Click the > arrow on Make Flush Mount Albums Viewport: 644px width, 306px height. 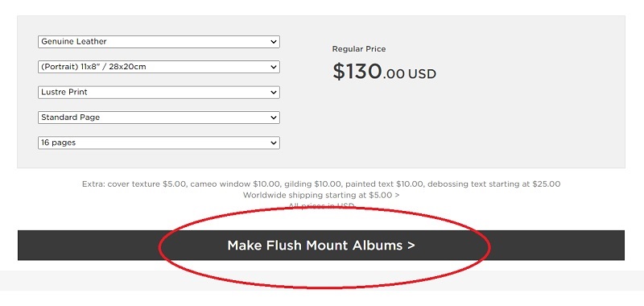tap(411, 246)
